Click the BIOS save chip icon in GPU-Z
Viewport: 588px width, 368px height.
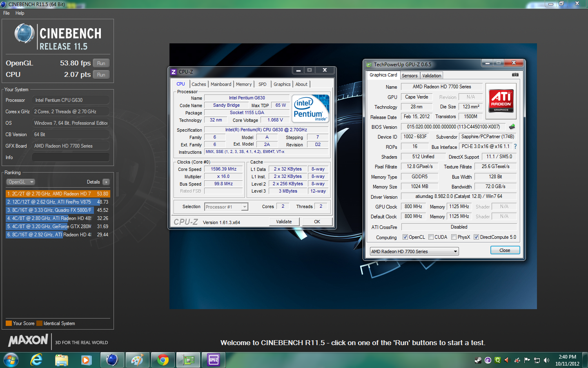click(x=512, y=127)
